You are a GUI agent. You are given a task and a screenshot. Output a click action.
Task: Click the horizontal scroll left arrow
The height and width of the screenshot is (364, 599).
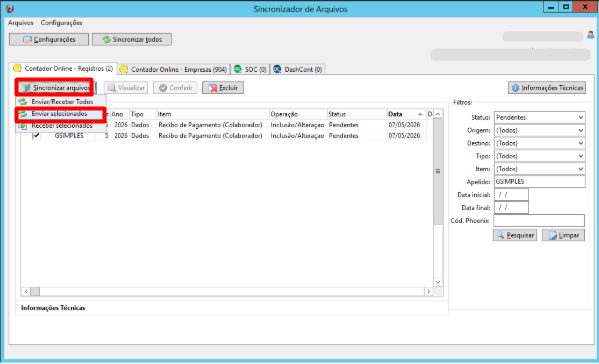pos(26,291)
